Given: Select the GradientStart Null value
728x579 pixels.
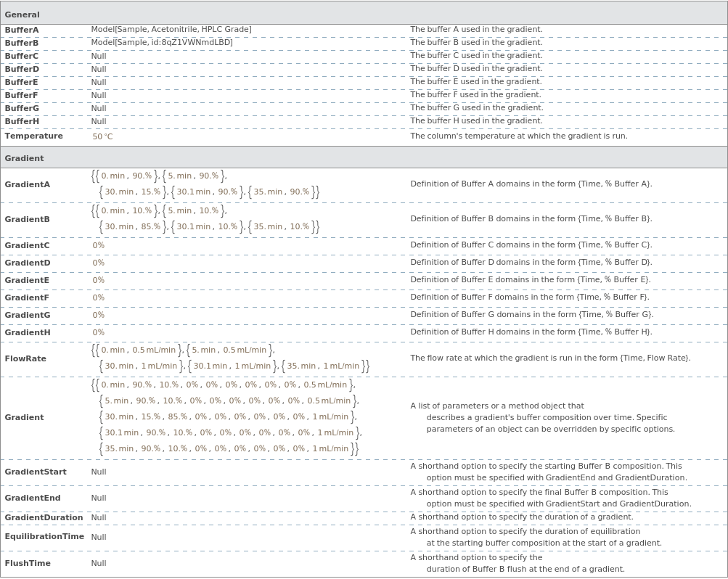Looking at the screenshot, I should [98, 472].
